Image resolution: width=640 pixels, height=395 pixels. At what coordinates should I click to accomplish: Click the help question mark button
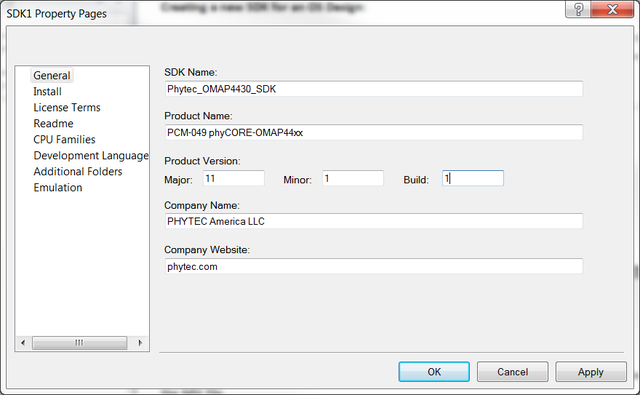point(578,9)
